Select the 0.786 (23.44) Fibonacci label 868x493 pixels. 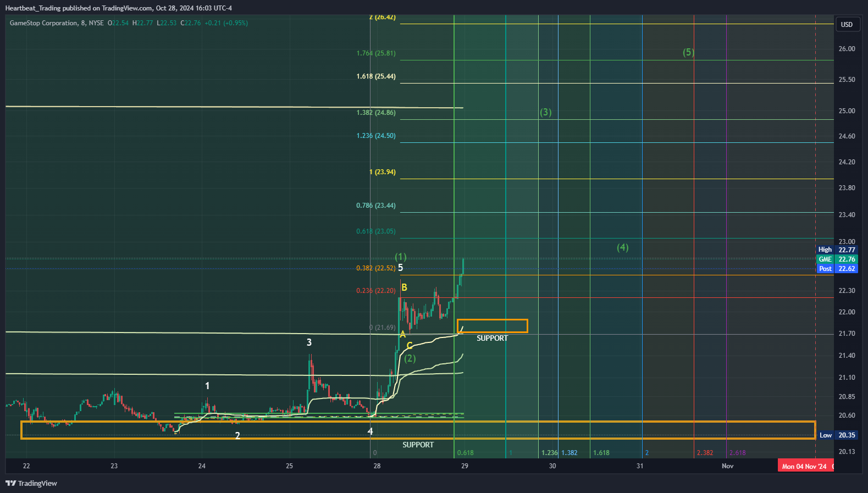point(376,206)
